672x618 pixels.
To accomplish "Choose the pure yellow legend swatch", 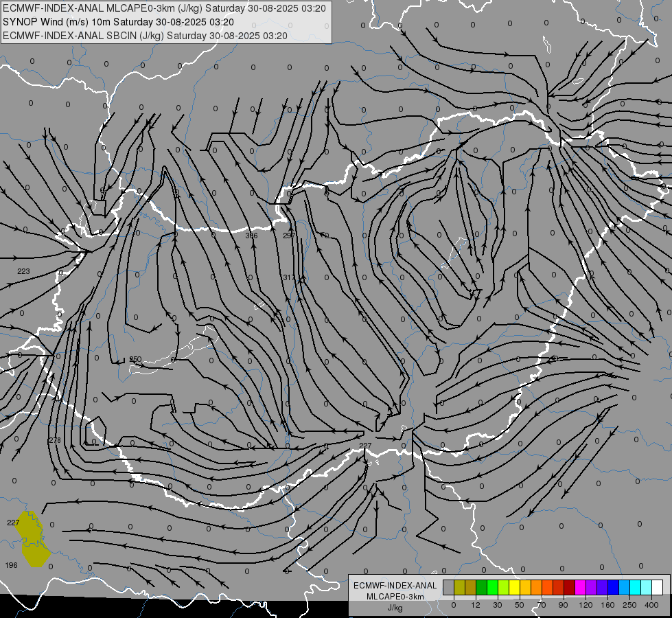I will point(515,587).
